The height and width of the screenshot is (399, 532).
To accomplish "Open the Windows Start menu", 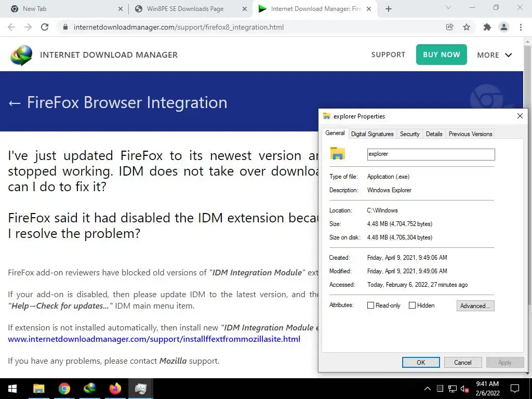I will point(12,389).
